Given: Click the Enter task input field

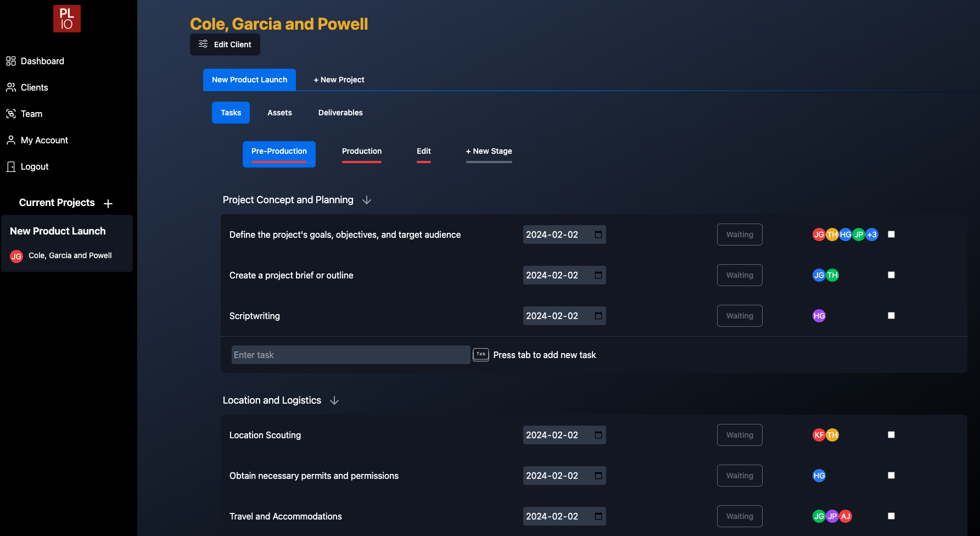Looking at the screenshot, I should (350, 354).
